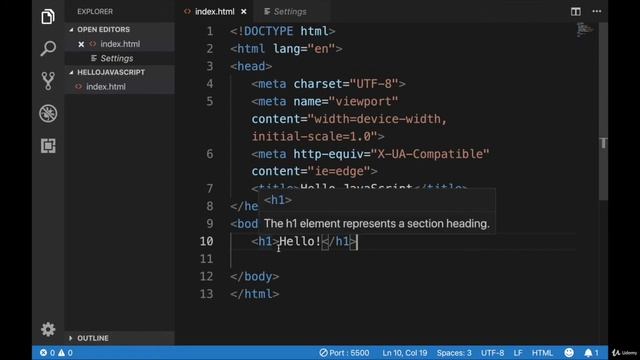Image resolution: width=640 pixels, height=360 pixels.
Task: Change end of line sequence LF
Action: click(518, 353)
